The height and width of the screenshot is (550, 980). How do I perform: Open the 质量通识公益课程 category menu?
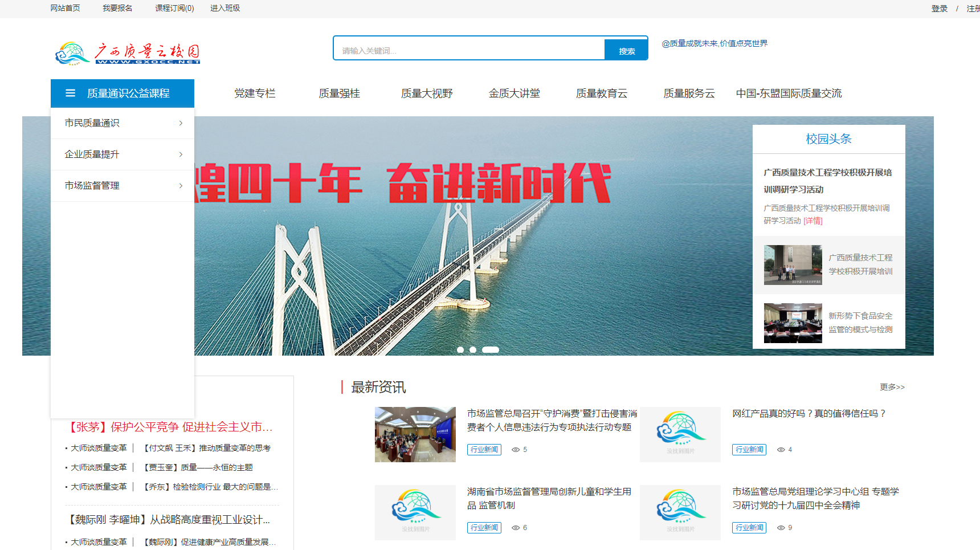coord(122,93)
